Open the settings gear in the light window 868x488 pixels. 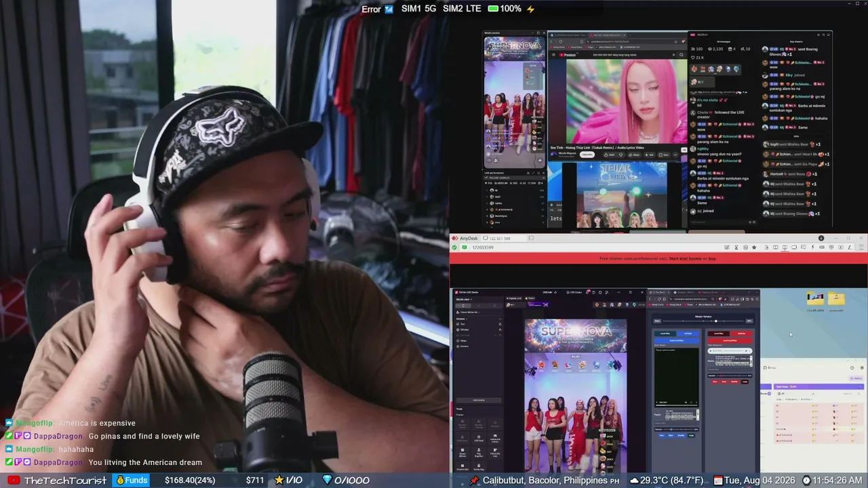(862, 368)
